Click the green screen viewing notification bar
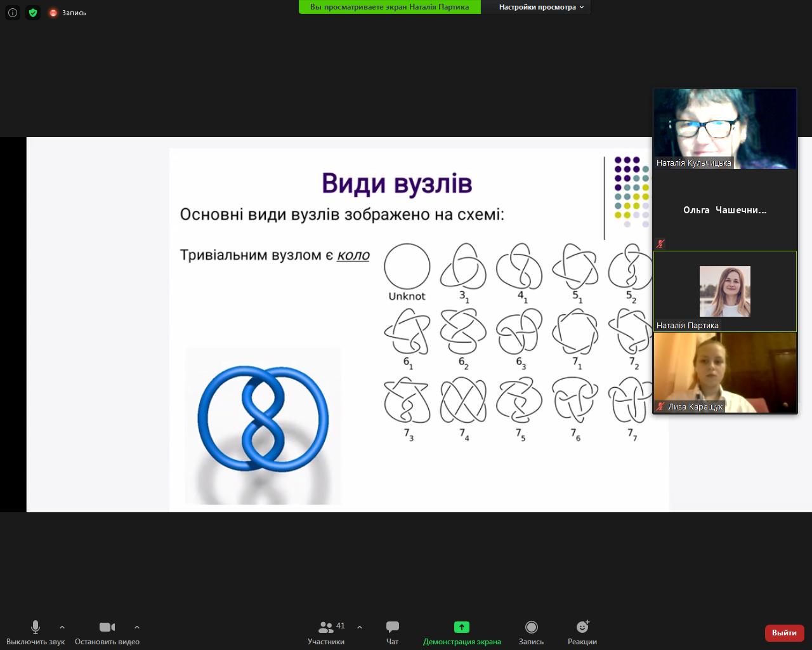This screenshot has width=812, height=650. coord(390,7)
